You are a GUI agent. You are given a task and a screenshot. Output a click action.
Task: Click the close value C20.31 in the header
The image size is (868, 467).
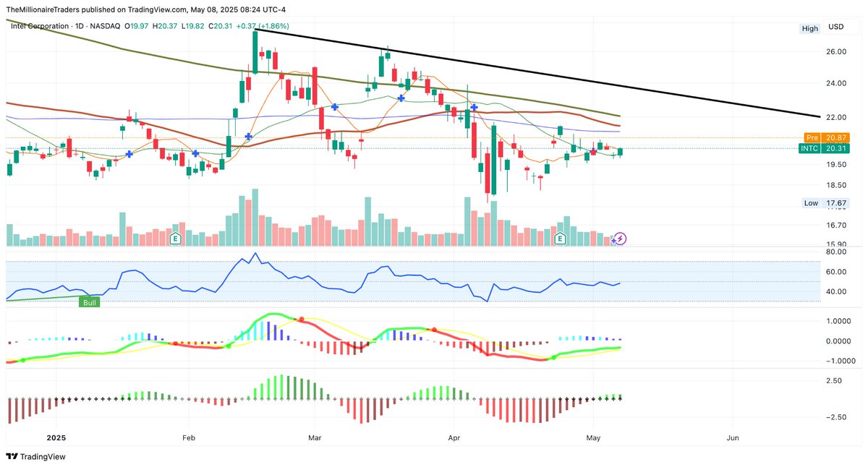tap(220, 26)
